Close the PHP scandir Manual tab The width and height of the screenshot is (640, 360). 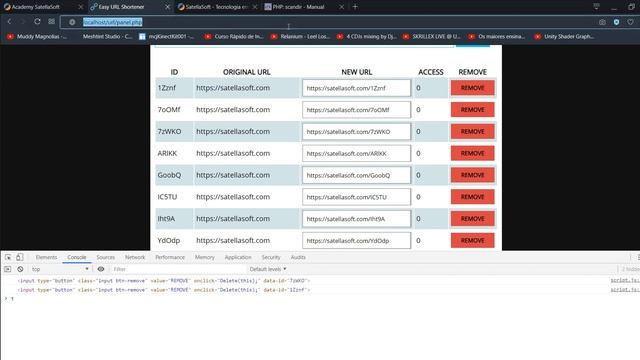tap(342, 7)
